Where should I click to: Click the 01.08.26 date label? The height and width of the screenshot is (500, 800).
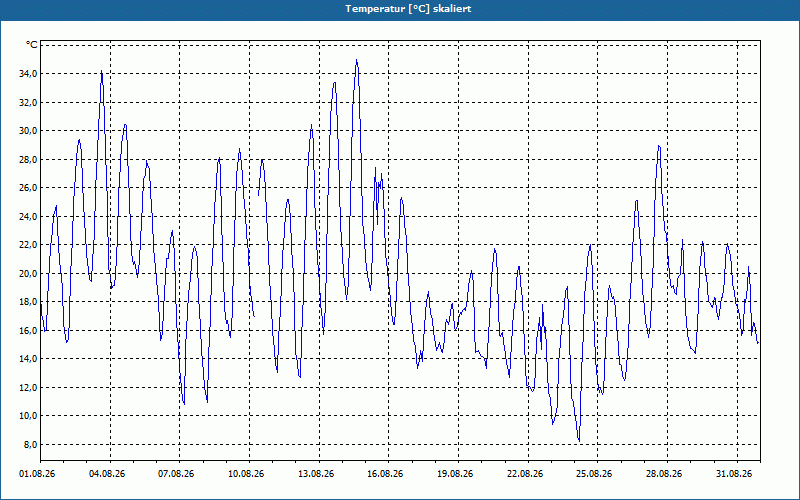tap(37, 474)
